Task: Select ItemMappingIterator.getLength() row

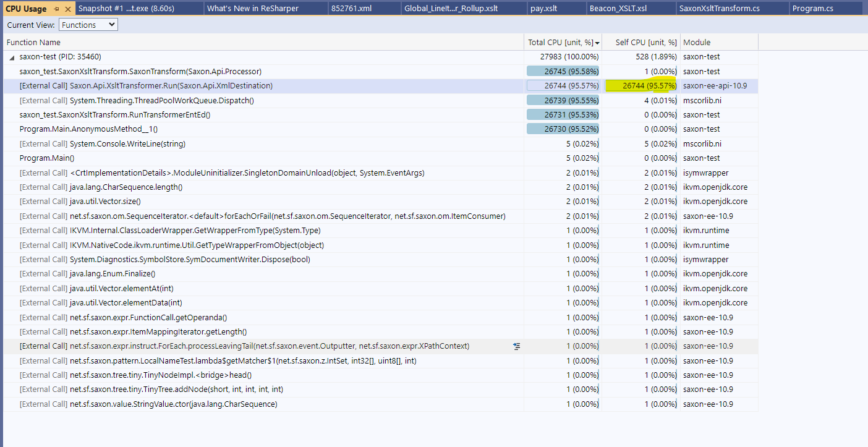Action: 380,331
